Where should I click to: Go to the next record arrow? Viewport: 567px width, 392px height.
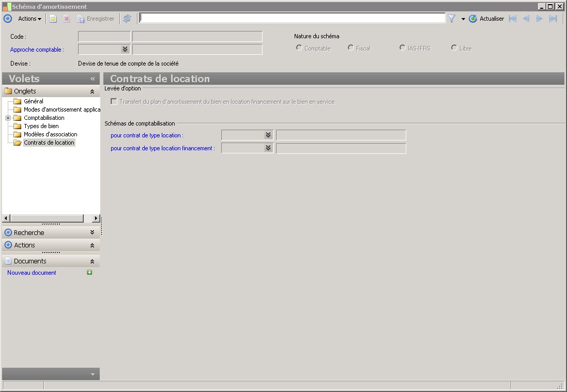[539, 19]
